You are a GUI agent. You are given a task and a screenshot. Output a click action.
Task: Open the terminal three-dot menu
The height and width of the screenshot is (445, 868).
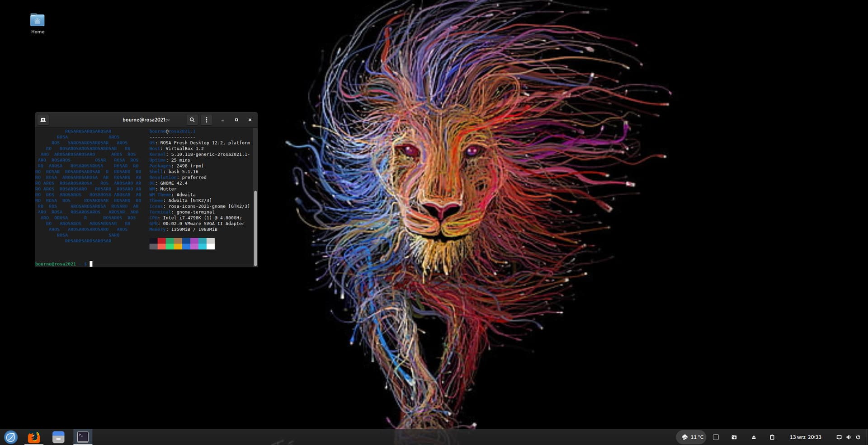(207, 120)
